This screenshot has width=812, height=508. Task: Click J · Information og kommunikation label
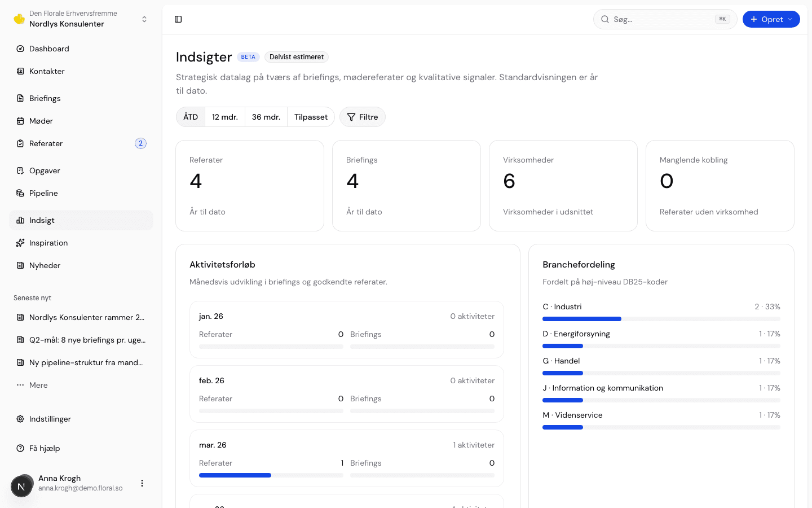click(603, 388)
